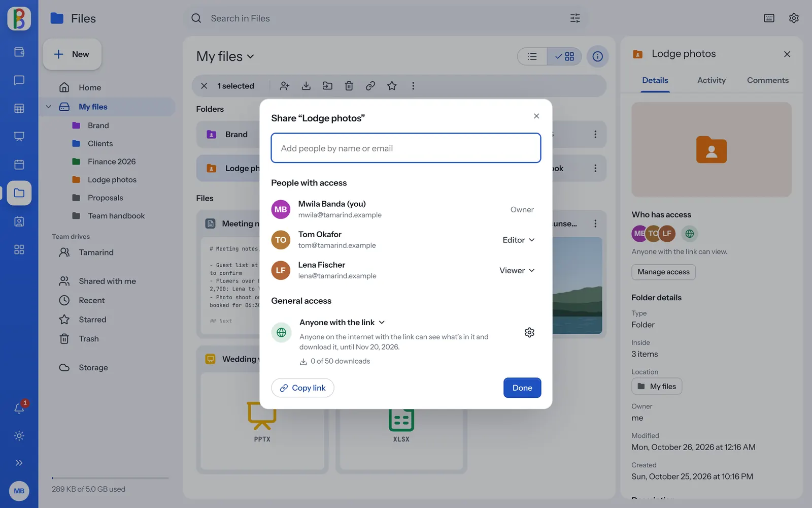Click the Copy link button
Viewport: 812px width, 508px height.
(302, 388)
